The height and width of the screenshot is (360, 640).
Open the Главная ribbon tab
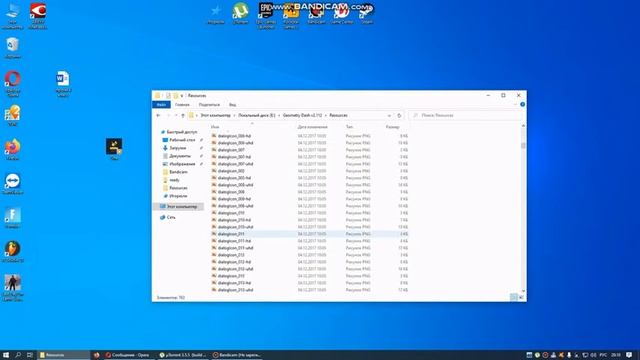coord(182,105)
